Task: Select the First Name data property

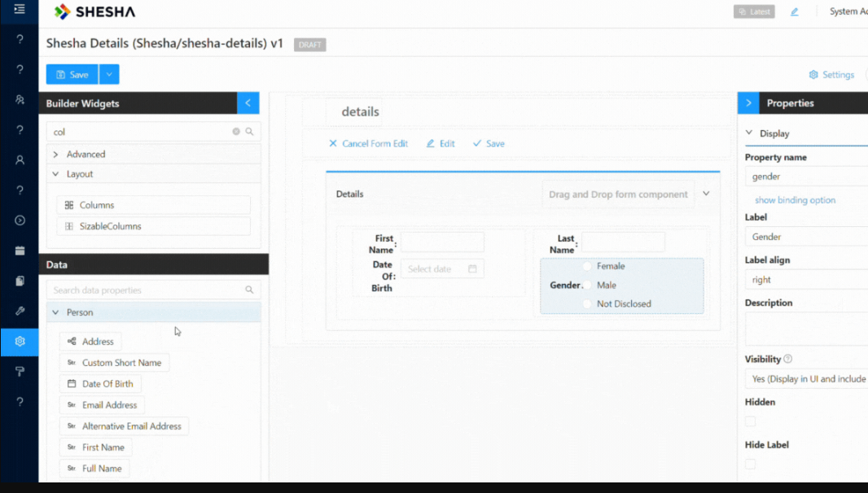Action: point(96,447)
